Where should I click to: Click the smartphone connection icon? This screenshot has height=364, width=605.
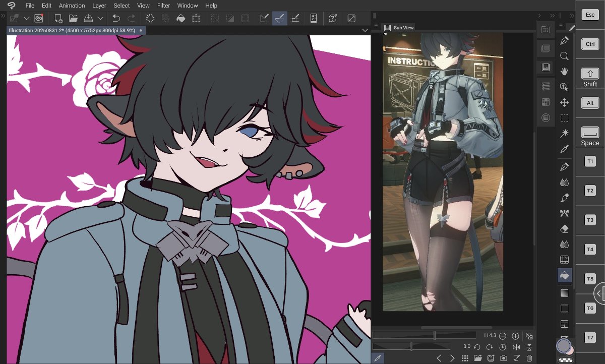coord(313,18)
